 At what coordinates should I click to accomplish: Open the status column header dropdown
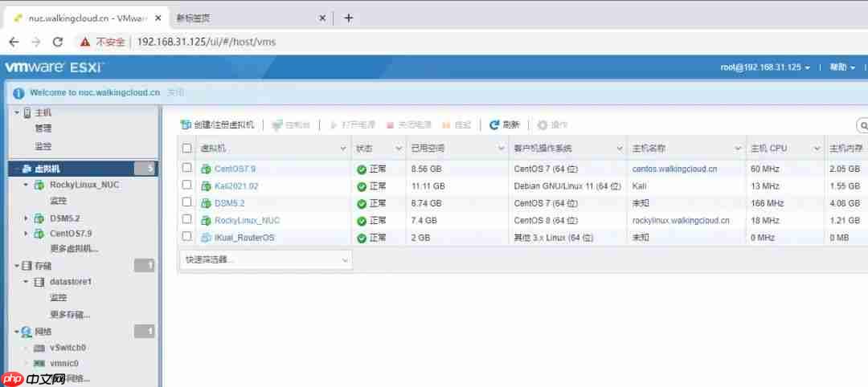(398, 149)
